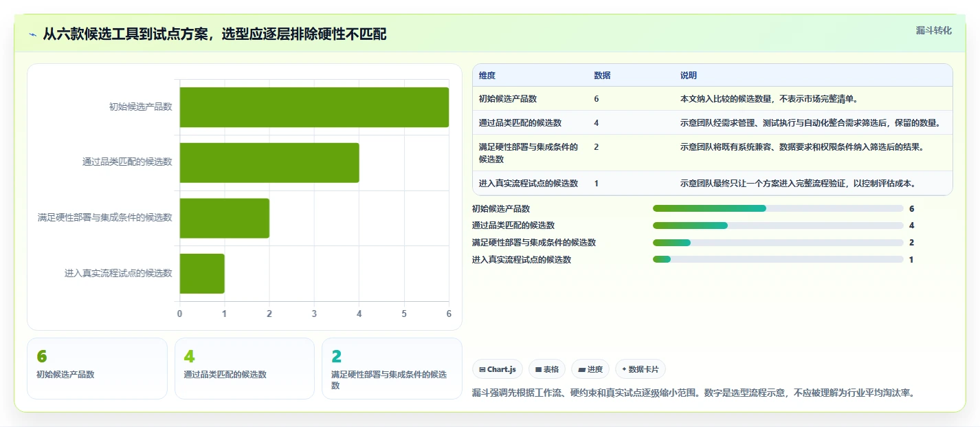Click the 初始候选产品数 chart bar

[x=314, y=107]
